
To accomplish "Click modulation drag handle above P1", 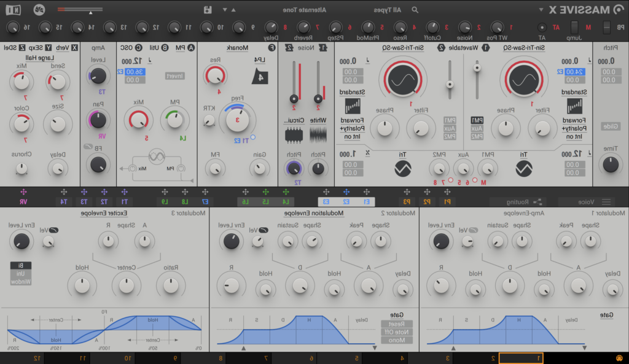I will [447, 192].
